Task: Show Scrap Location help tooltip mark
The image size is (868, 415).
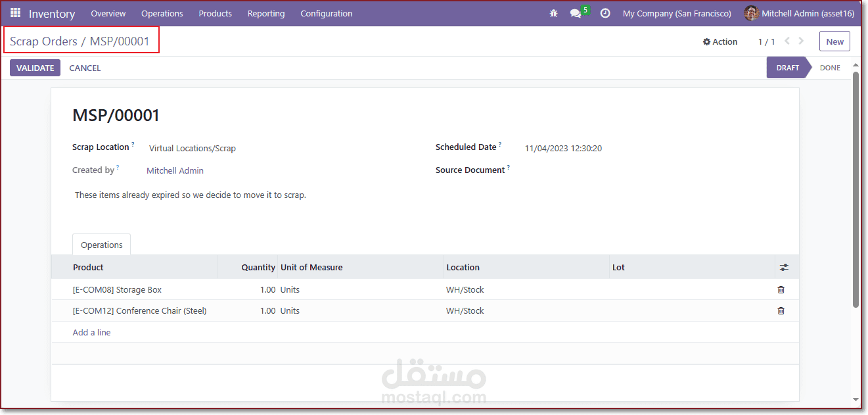Action: (x=133, y=144)
